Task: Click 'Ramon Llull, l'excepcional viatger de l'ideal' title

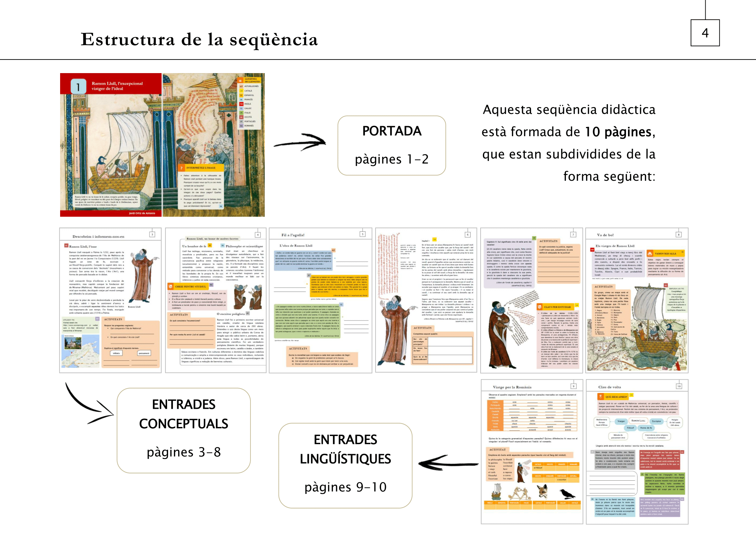Action: [117, 86]
